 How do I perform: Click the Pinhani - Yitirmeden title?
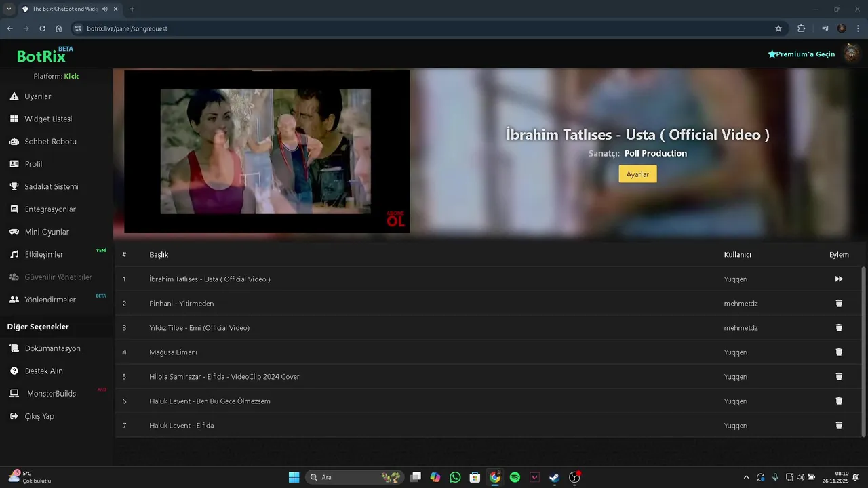tap(182, 304)
